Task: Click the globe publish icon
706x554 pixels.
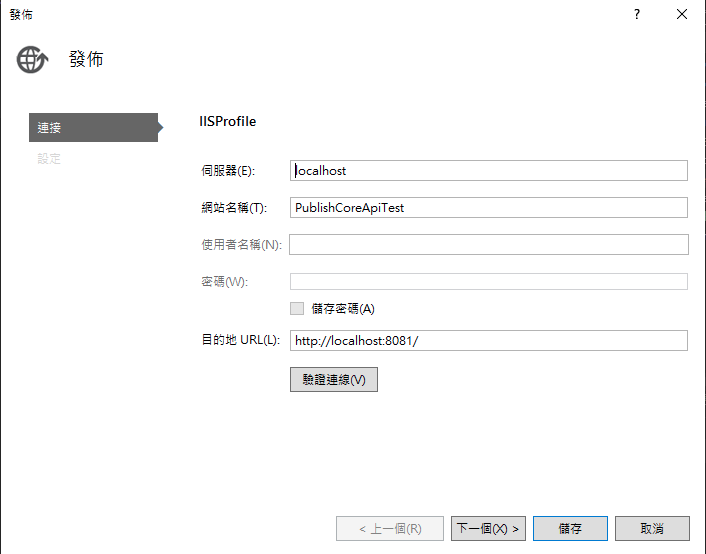Action: (32, 59)
